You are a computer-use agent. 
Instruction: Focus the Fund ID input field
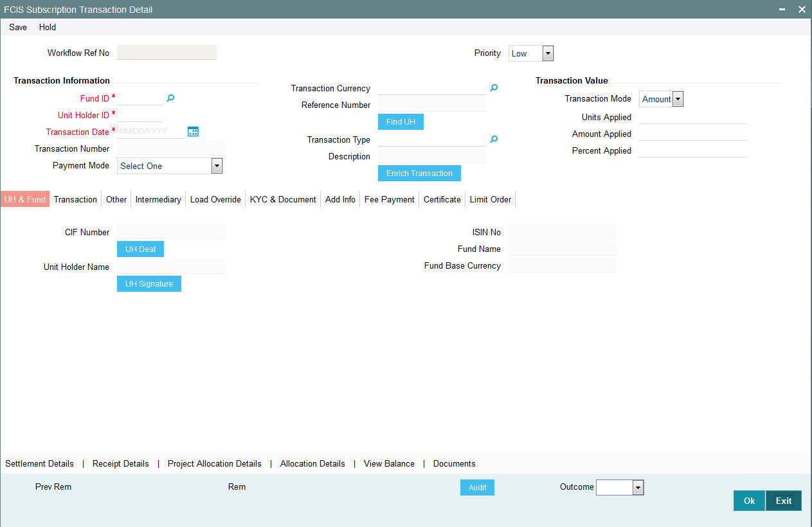tap(140, 98)
